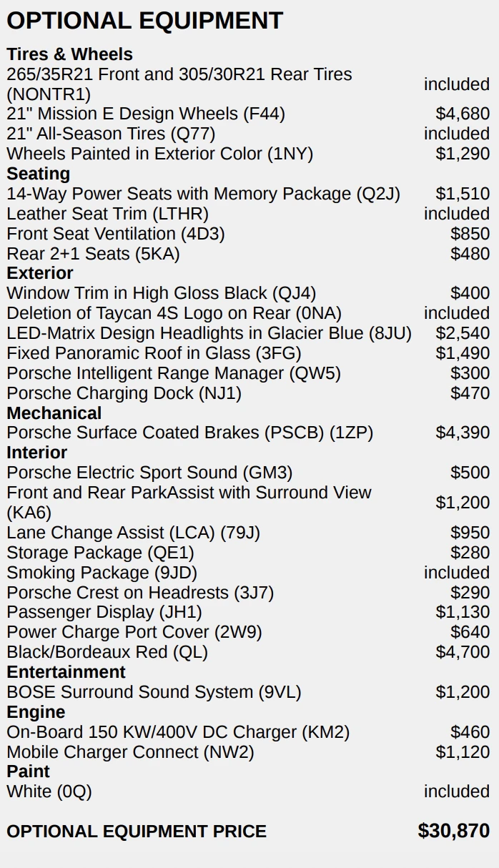The image size is (499, 868).
Task: Click the BOSE Surround Sound System entry
Action: [154, 692]
